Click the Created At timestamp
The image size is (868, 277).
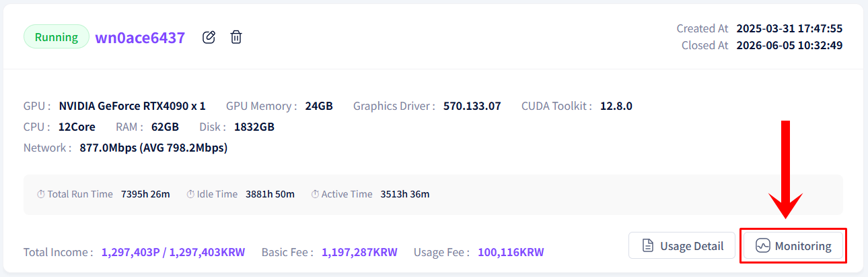790,28
